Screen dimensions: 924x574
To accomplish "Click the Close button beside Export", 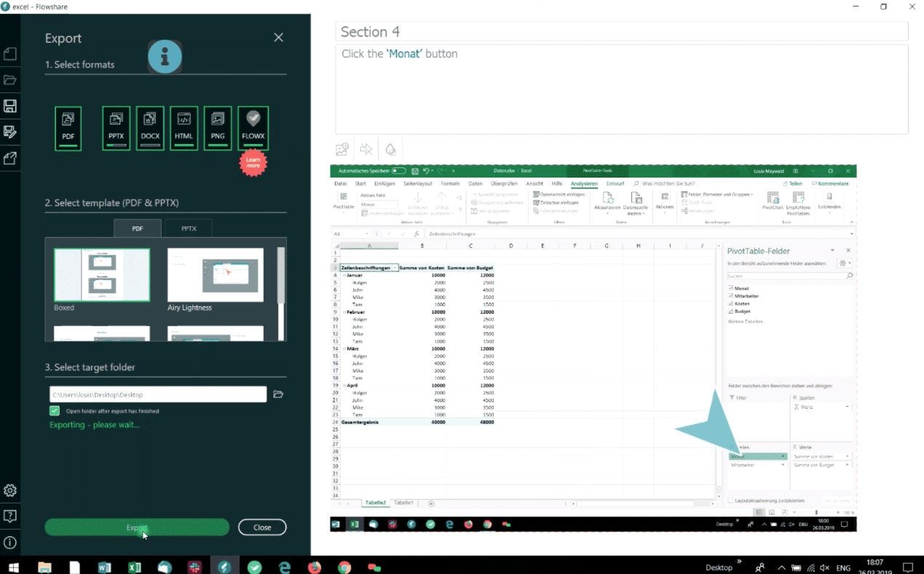I will [262, 527].
